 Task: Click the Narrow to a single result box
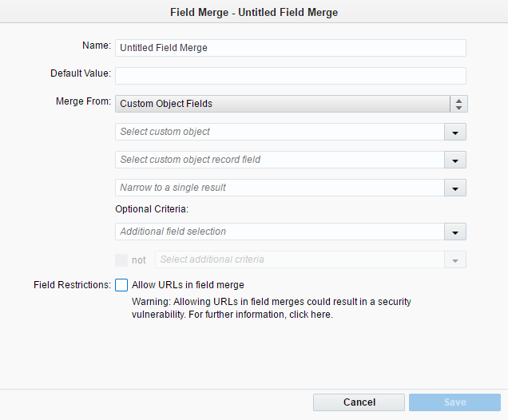click(x=279, y=188)
